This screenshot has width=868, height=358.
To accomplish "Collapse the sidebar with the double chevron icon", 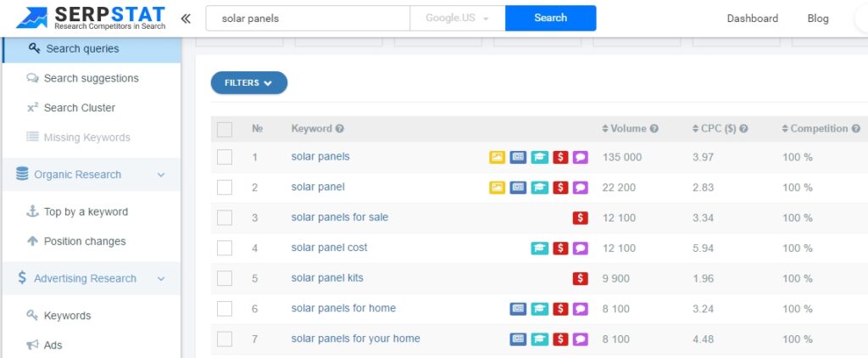I will tap(186, 18).
